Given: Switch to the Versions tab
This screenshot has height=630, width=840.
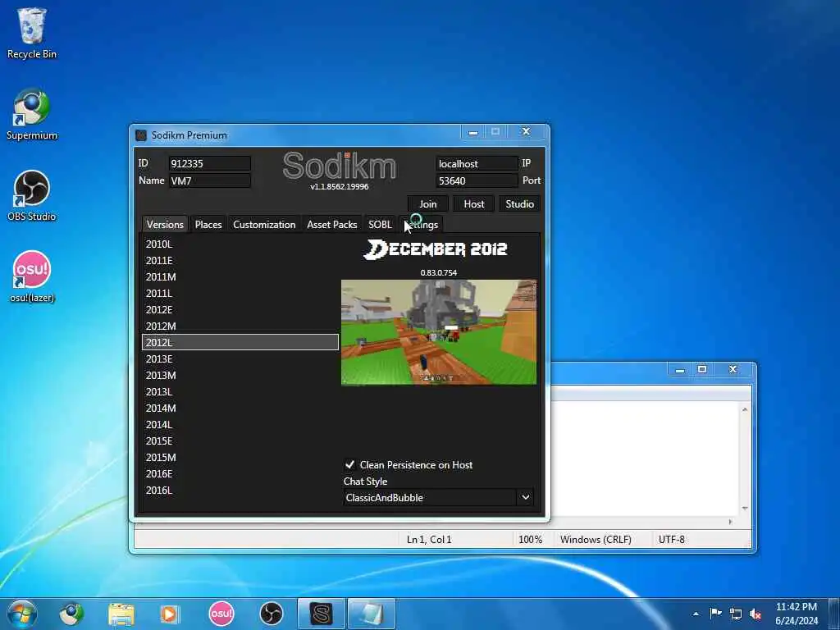Looking at the screenshot, I should coord(165,225).
